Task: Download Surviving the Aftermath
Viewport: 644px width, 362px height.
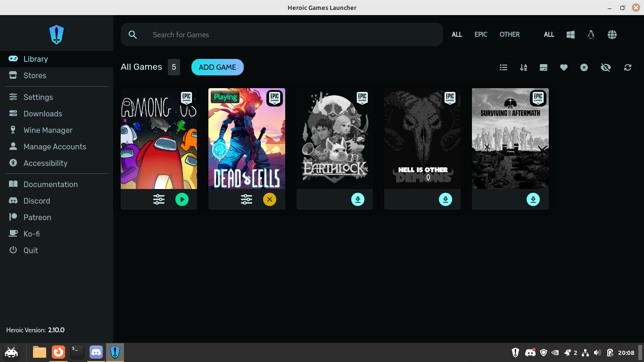Action: pos(533,199)
